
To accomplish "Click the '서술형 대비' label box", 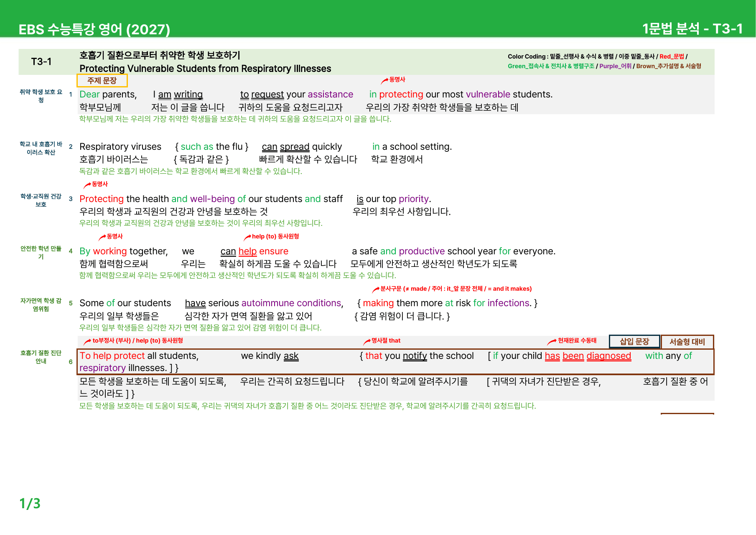I will click(687, 342).
